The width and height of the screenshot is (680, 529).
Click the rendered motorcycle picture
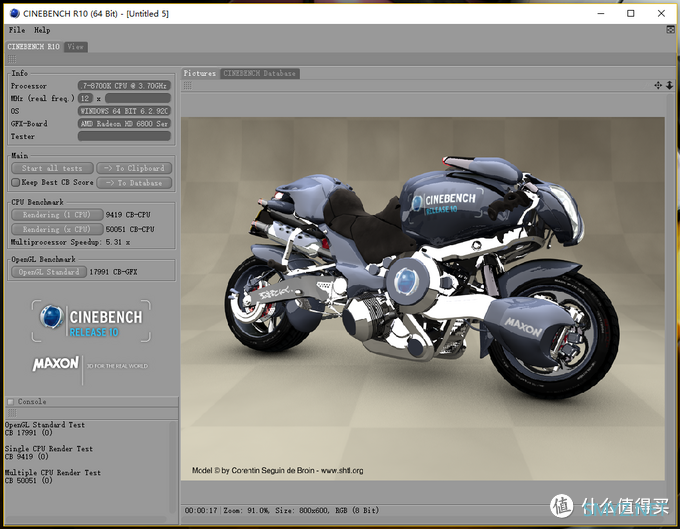423,298
